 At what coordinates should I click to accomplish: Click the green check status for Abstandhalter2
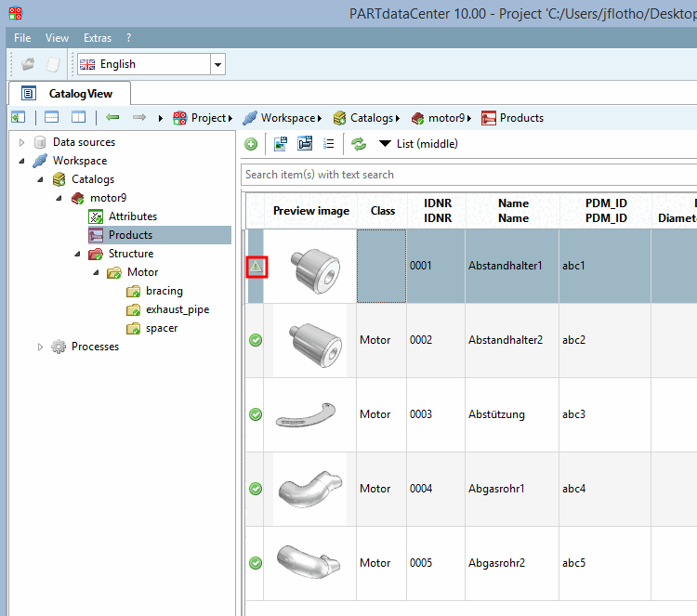(256, 340)
